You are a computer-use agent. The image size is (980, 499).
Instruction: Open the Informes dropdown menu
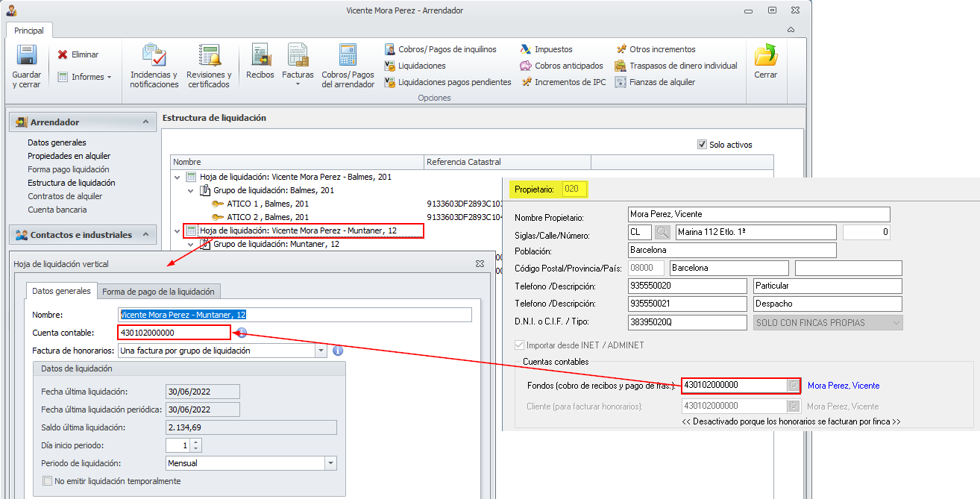[84, 77]
